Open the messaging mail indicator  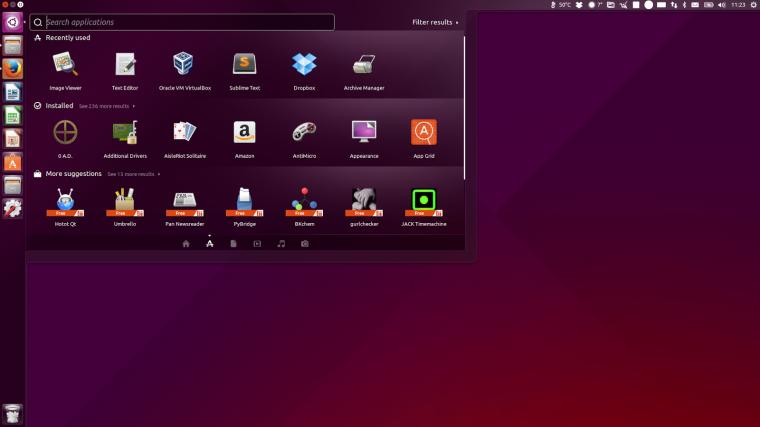[695, 5]
